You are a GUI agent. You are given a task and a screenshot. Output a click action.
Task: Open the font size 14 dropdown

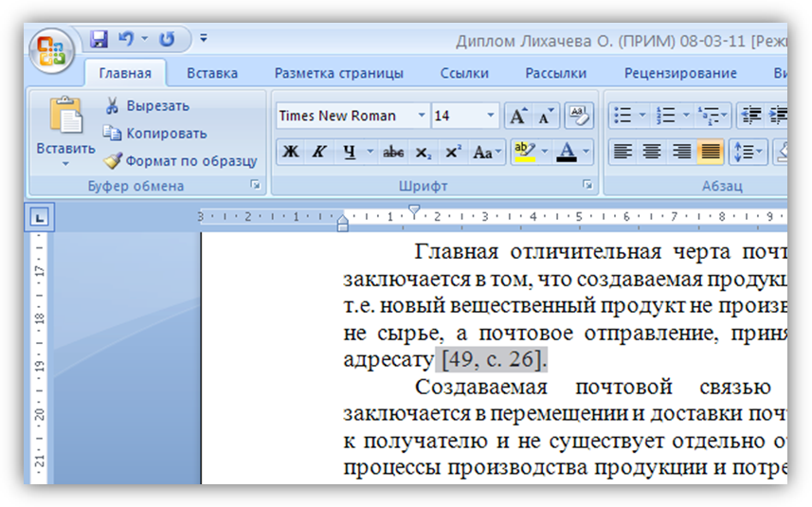(490, 116)
